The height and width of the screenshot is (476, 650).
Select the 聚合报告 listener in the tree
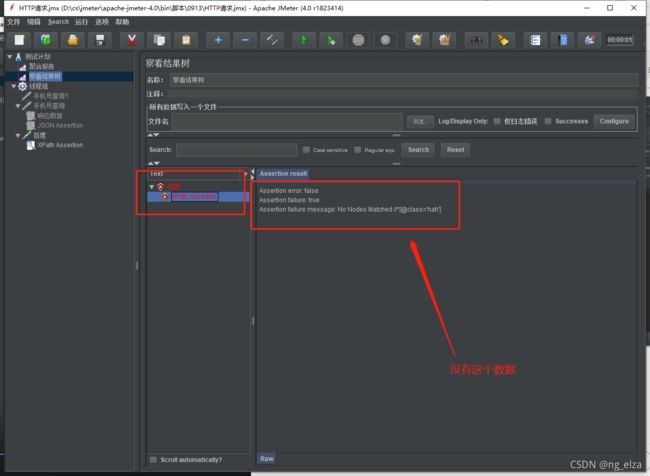tap(41, 66)
